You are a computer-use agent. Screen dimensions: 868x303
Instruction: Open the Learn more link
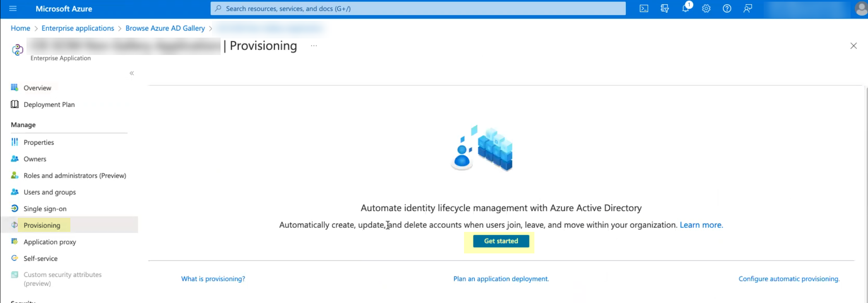pyautogui.click(x=701, y=225)
